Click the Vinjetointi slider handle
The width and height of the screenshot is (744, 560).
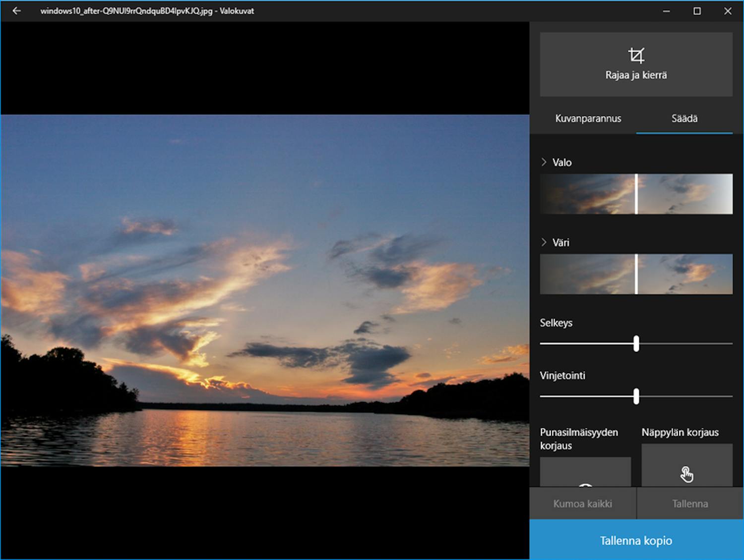pos(636,396)
